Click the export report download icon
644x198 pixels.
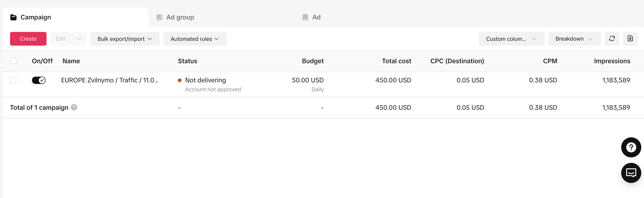coord(630,39)
